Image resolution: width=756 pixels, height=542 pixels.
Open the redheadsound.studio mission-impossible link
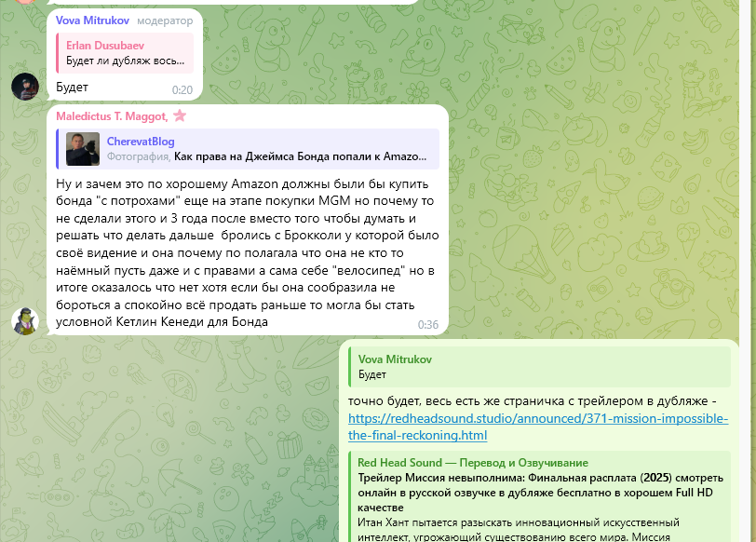pyautogui.click(x=538, y=427)
